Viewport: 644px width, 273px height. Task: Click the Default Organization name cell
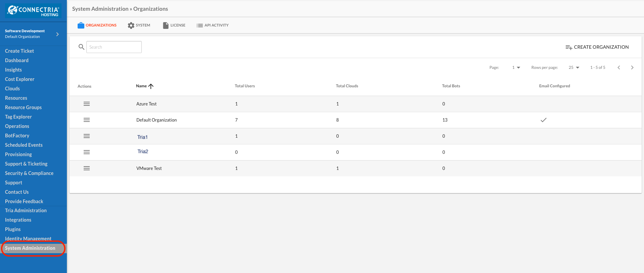(x=157, y=120)
